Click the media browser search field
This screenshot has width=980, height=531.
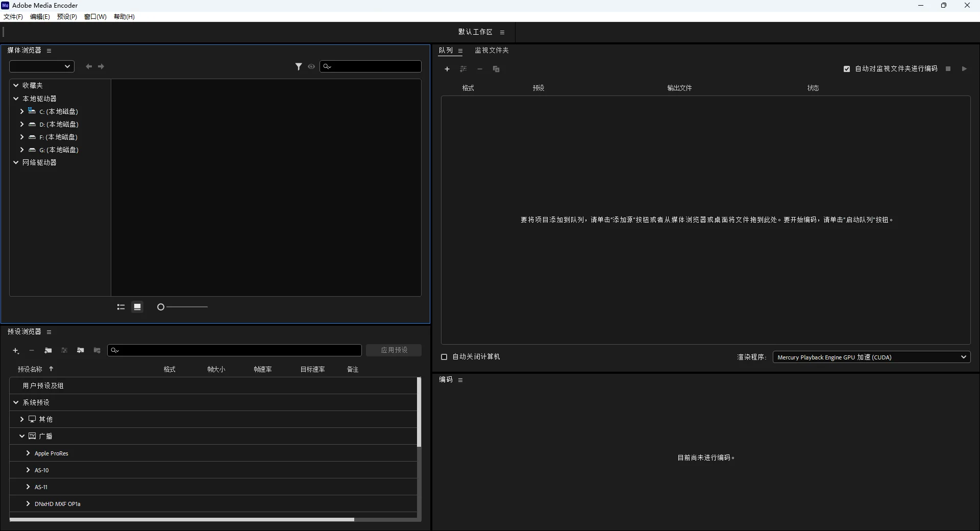(x=371, y=66)
